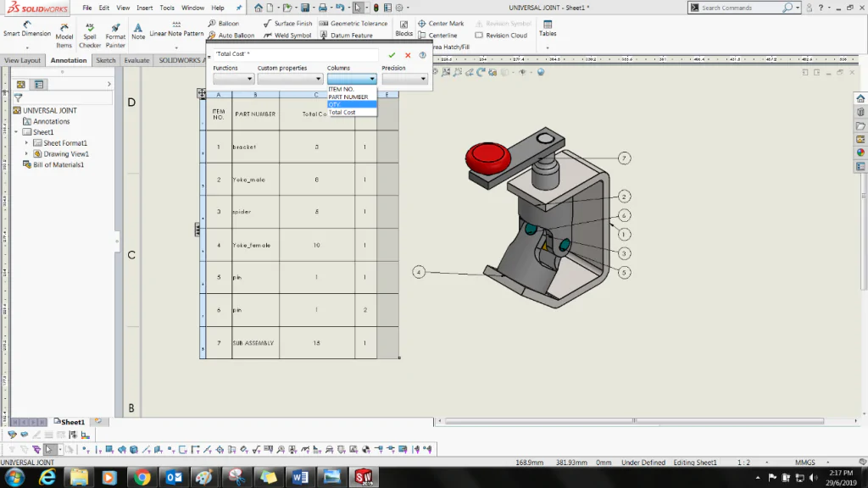Click balloon number 7 on drawing
868x488 pixels.
click(x=624, y=158)
